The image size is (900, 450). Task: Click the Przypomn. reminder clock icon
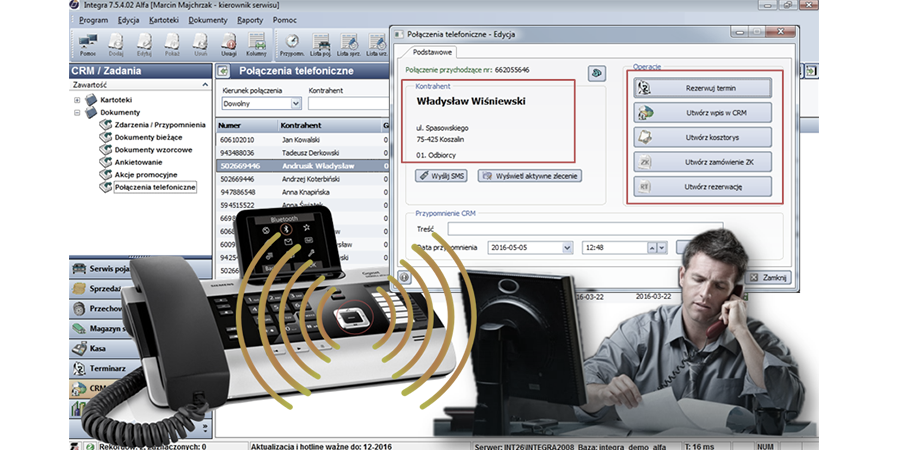point(292,45)
